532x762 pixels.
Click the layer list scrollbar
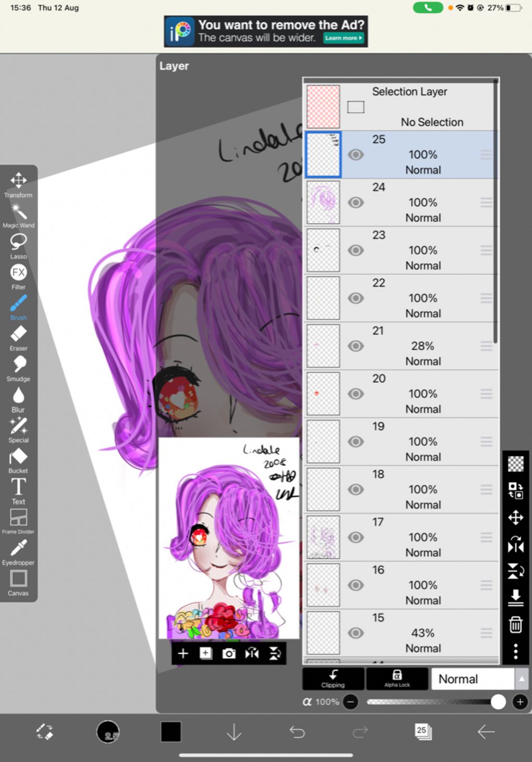(x=496, y=210)
